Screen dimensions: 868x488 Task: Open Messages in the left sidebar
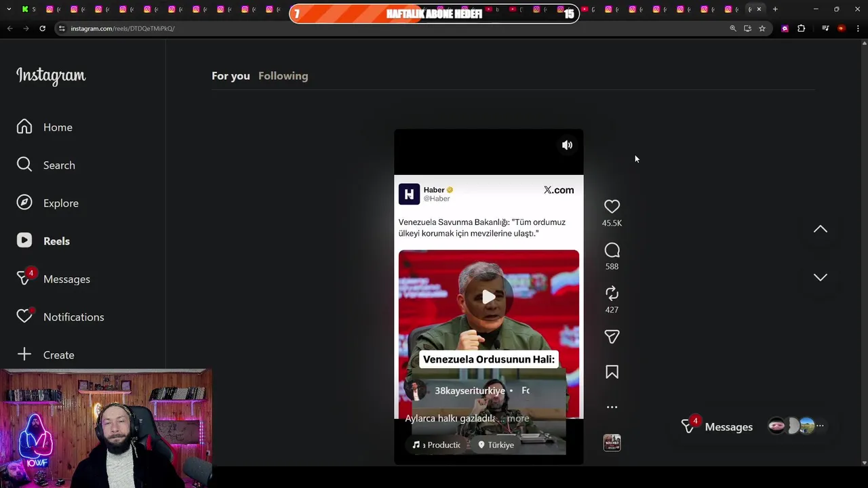point(53,279)
